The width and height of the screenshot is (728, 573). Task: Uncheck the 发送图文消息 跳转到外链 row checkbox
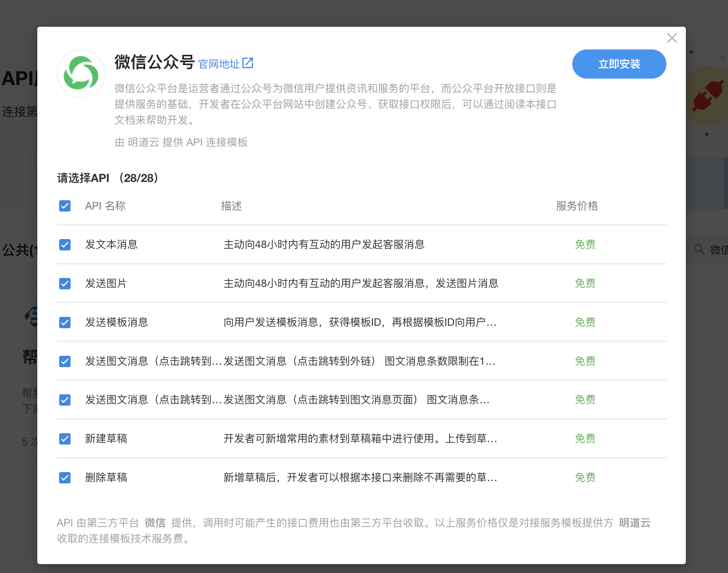click(x=65, y=361)
